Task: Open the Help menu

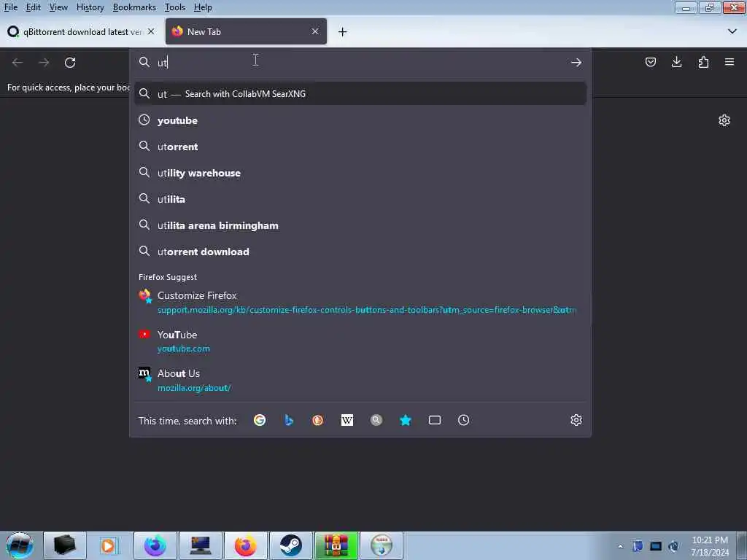Action: click(x=203, y=7)
